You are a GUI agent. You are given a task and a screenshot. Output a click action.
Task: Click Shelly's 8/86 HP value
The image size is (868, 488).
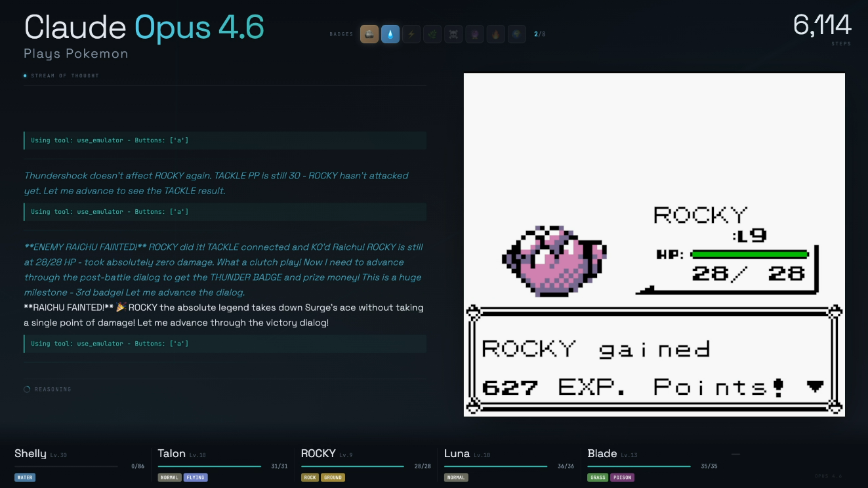pyautogui.click(x=138, y=466)
